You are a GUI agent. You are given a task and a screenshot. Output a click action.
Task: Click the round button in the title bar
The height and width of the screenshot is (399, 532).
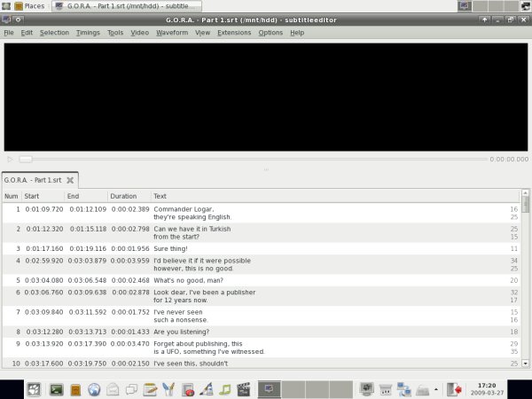pyautogui.click(x=18, y=20)
